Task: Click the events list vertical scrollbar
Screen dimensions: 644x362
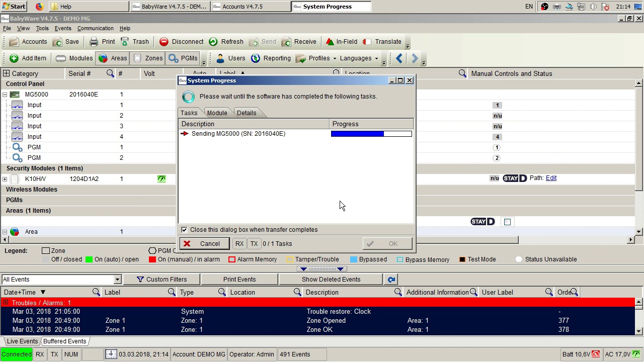Action: (x=638, y=316)
